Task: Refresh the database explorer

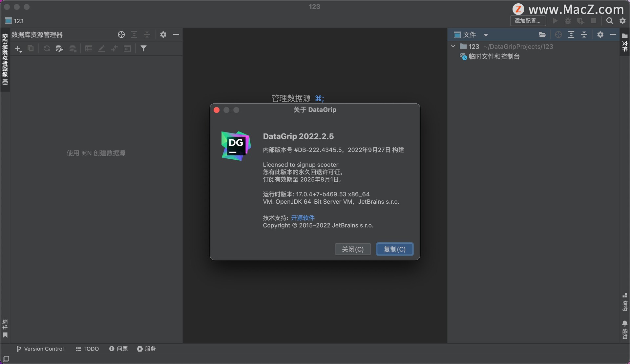Action: (47, 49)
